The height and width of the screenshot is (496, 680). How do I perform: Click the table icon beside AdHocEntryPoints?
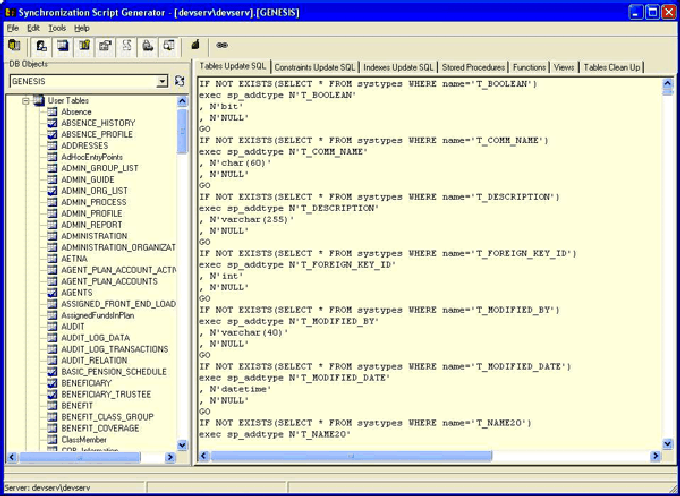click(x=52, y=157)
